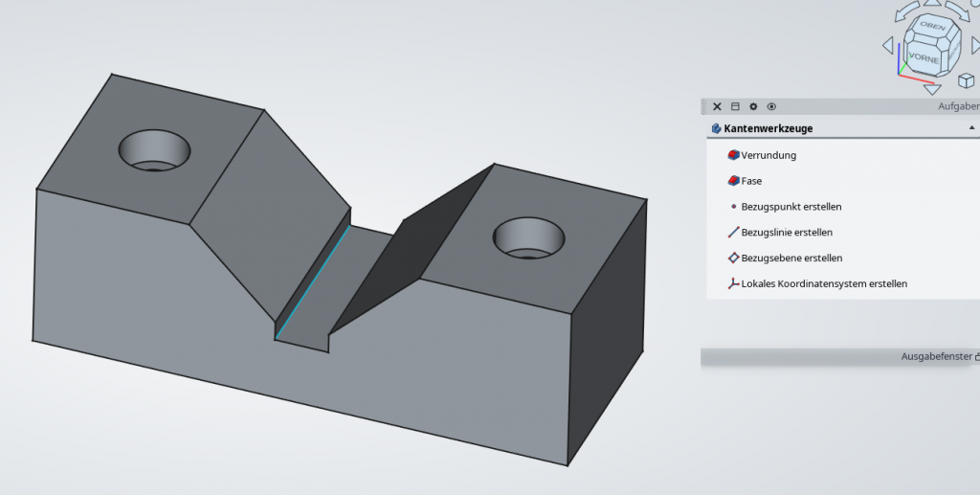Image resolution: width=980 pixels, height=495 pixels.
Task: Close the task panel with X
Action: [717, 107]
